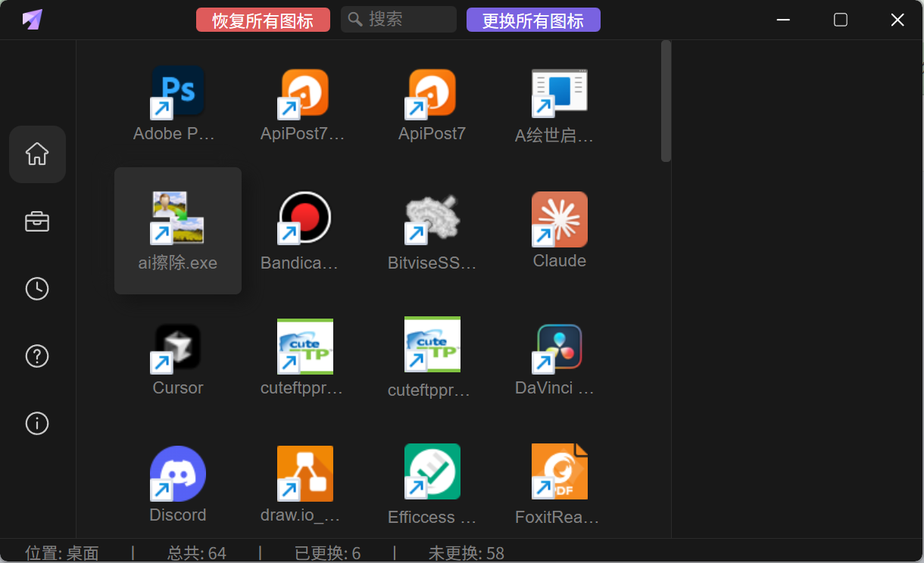The image size is (924, 563).
Task: View history using the clock sidebar icon
Action: coord(37,288)
